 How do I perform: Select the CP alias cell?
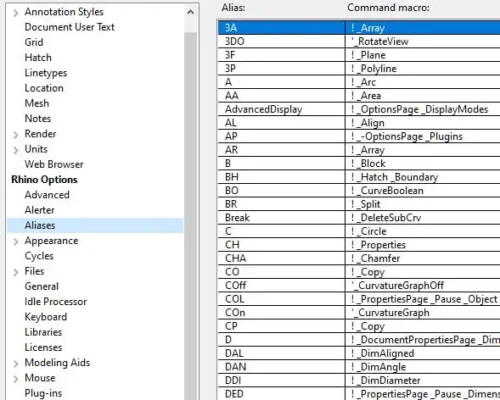click(282, 326)
